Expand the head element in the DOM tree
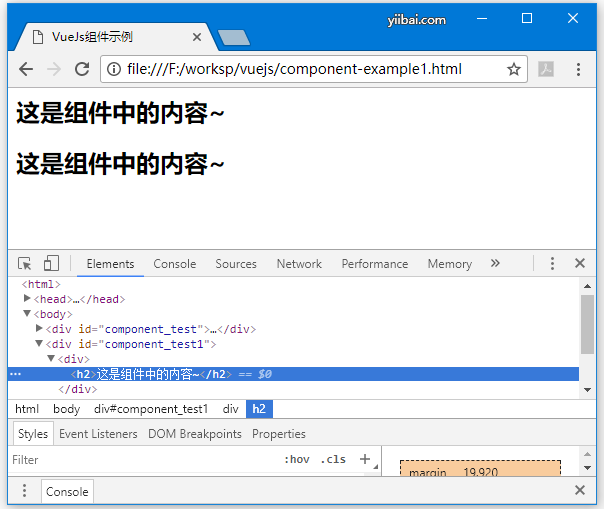This screenshot has width=604, height=509. coord(28,299)
